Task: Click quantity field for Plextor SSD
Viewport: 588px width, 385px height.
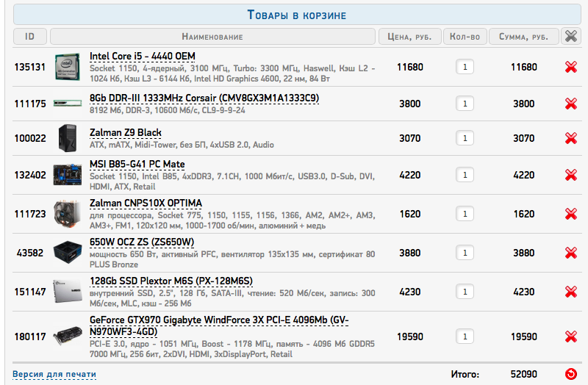Action: (x=465, y=292)
